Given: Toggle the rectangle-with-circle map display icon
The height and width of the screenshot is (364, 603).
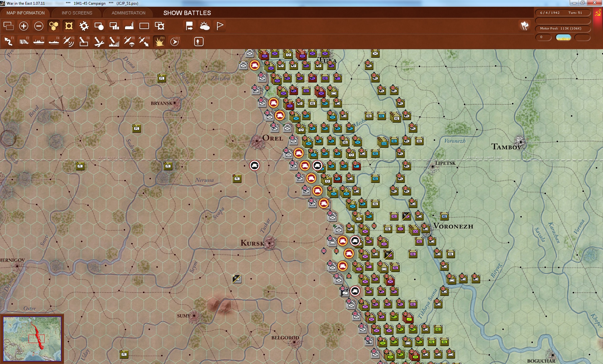Looking at the screenshot, I should [x=99, y=26].
